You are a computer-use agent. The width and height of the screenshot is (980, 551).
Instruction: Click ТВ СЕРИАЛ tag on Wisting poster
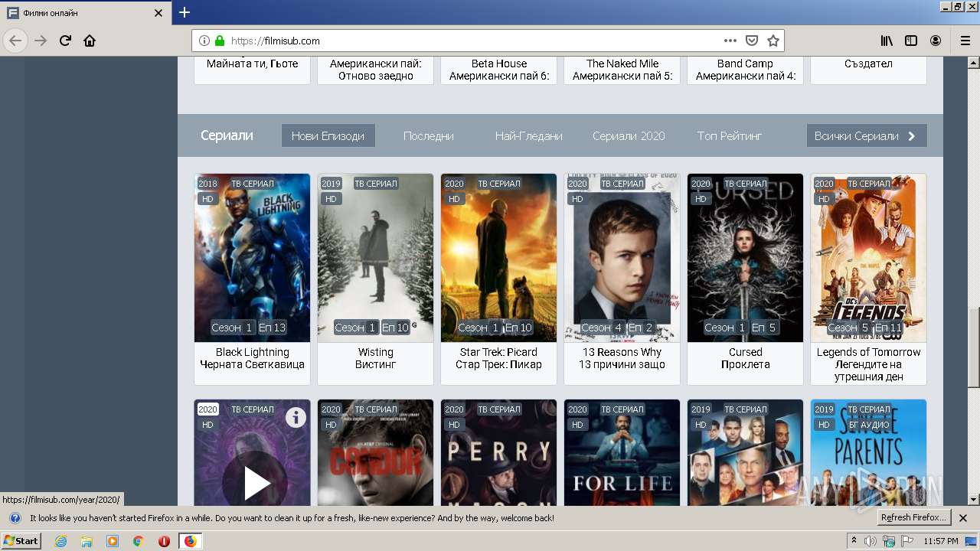(375, 184)
